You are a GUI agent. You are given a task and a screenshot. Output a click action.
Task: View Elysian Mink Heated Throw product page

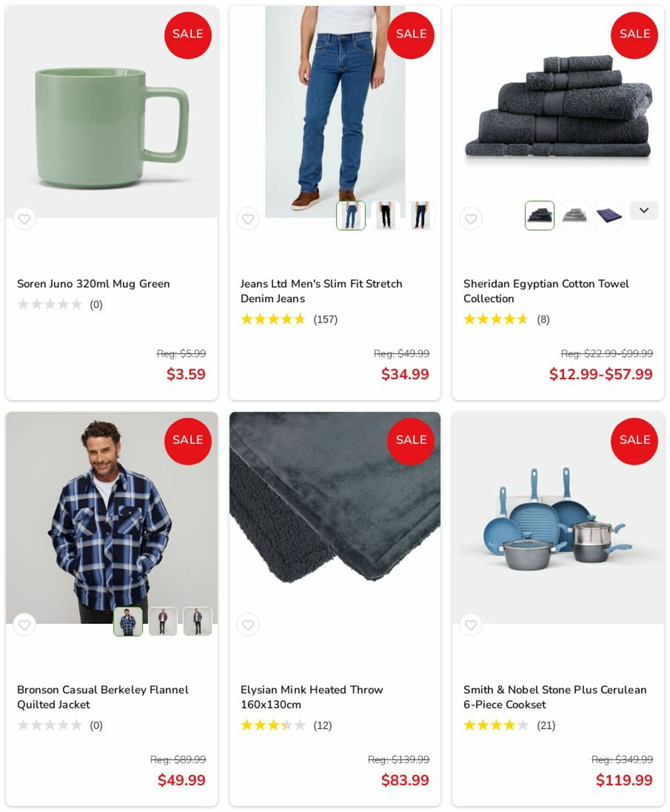(311, 697)
